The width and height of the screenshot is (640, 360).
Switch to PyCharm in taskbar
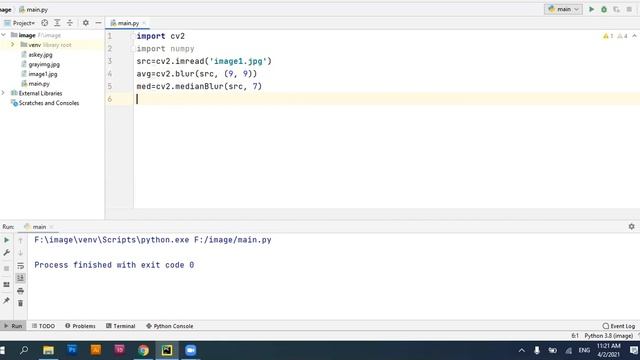[x=167, y=350]
